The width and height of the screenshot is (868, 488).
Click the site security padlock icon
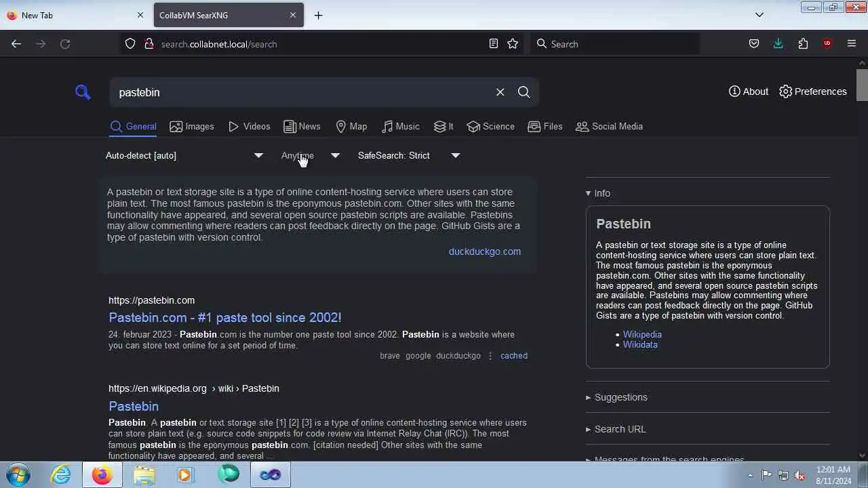(149, 44)
